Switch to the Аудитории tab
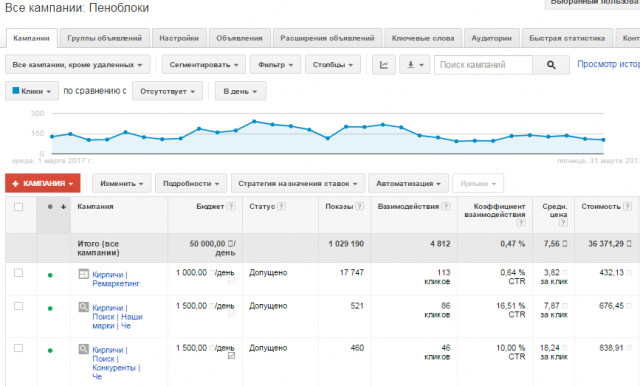Screen dimensions: 640x386 [x=491, y=38]
